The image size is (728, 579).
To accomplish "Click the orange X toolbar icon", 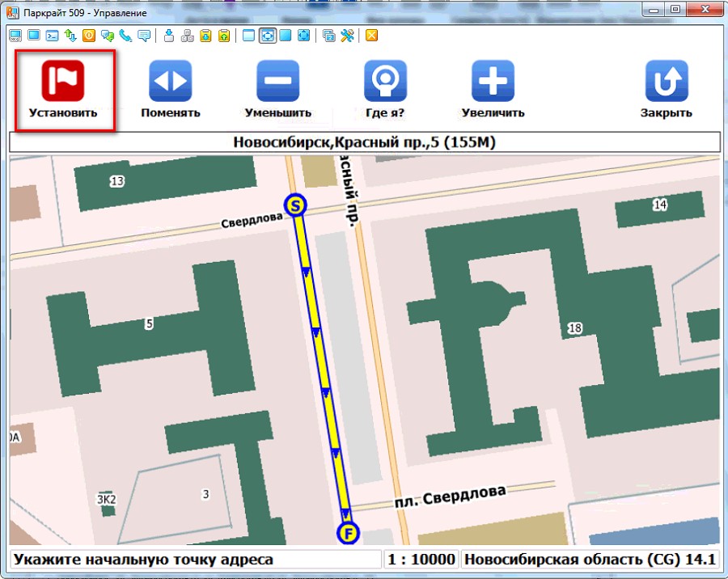I will click(371, 36).
